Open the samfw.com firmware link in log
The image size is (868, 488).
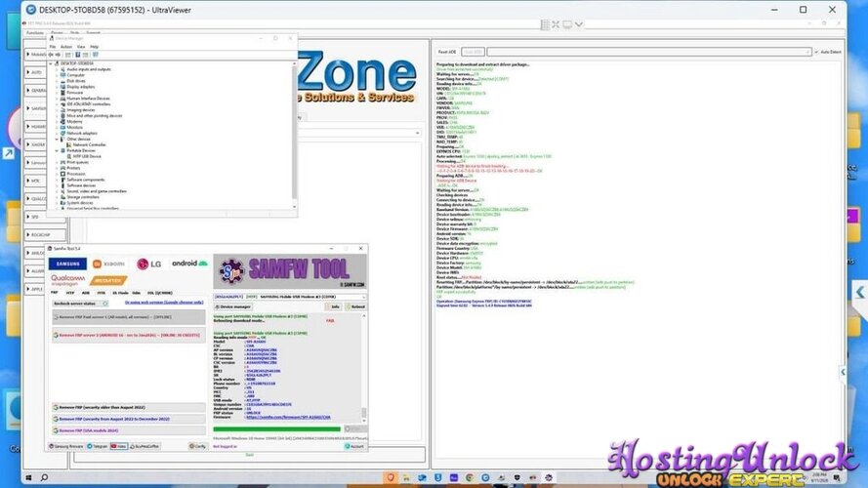(x=288, y=417)
